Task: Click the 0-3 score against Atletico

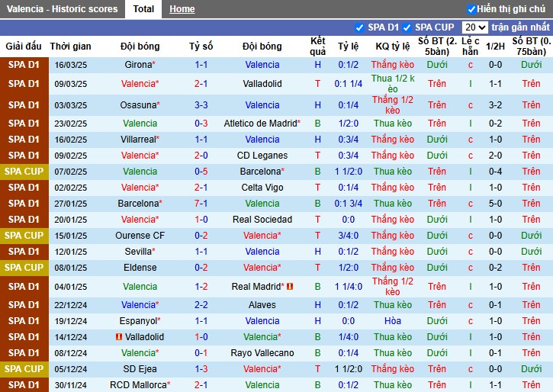Action: 201,124
